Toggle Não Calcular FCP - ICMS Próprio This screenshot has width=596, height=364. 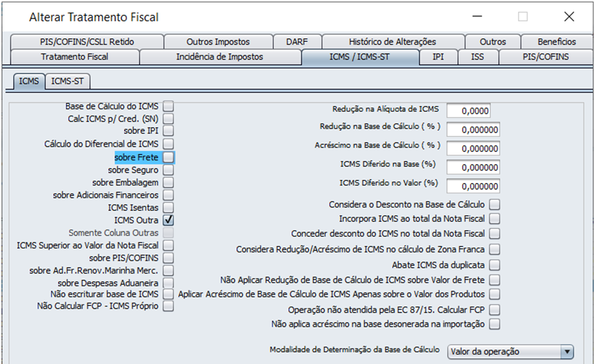pyautogui.click(x=168, y=306)
